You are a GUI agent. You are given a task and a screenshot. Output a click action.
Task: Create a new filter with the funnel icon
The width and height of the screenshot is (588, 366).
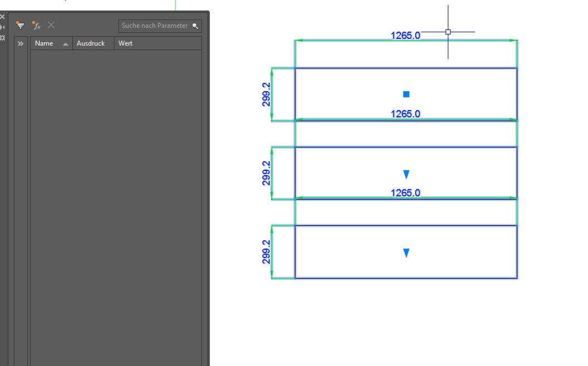[x=20, y=25]
